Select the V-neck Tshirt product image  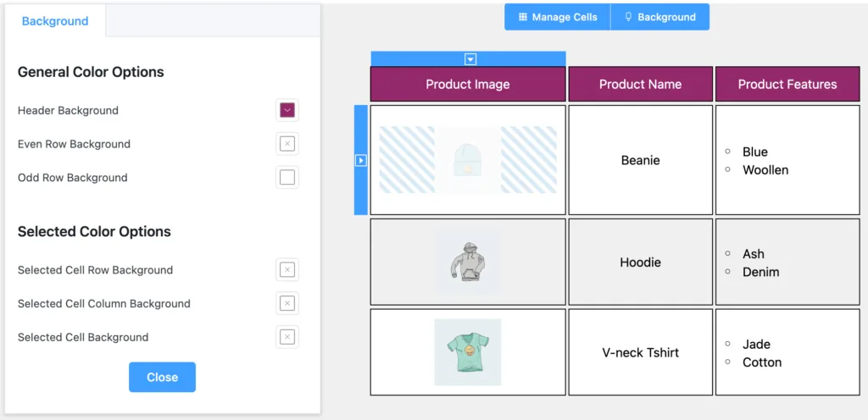point(468,352)
